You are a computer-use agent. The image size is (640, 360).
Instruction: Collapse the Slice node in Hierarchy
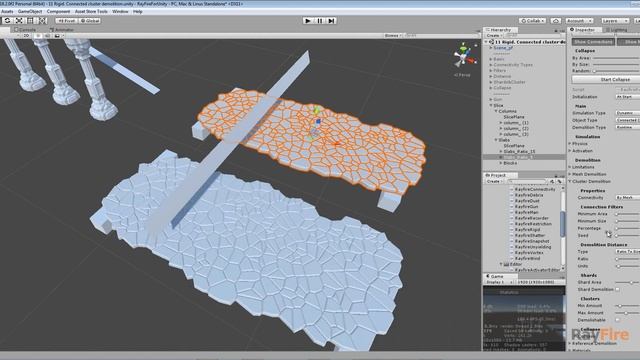coord(491,105)
